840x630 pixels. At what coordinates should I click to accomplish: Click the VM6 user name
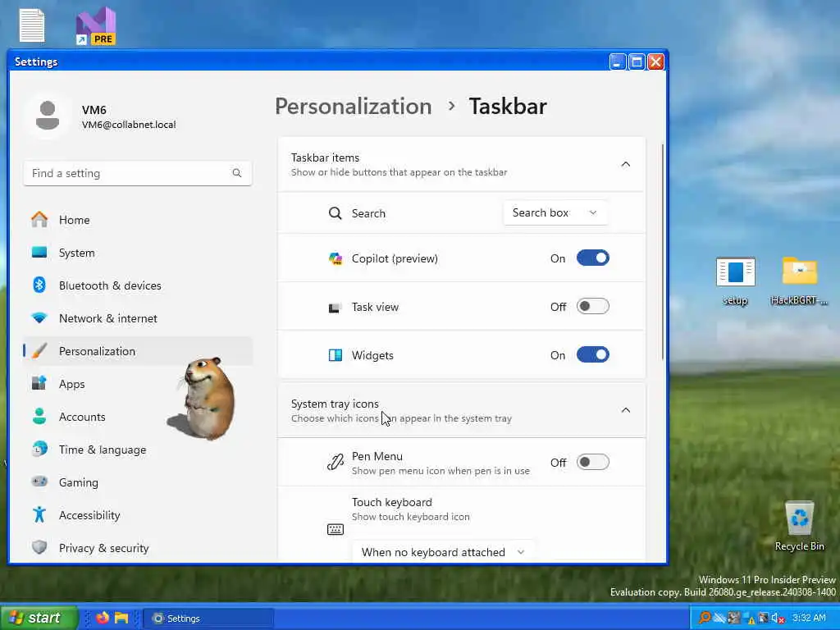94,110
